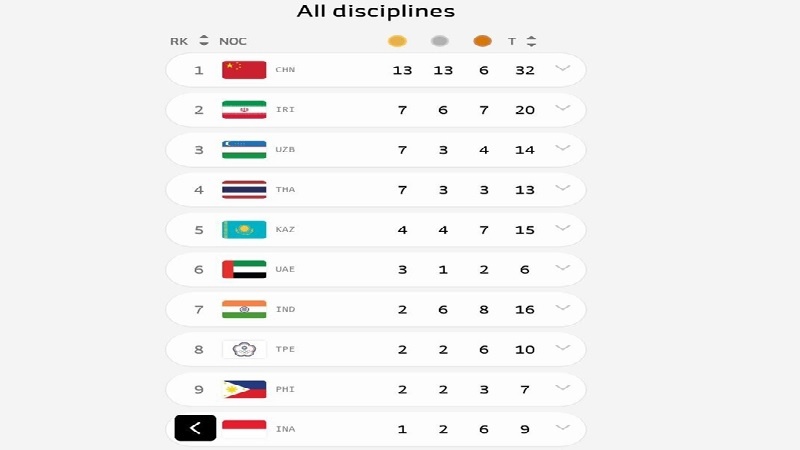Screen dimensions: 800x450
Task: Sort by total medals arrows
Action: pos(531,41)
